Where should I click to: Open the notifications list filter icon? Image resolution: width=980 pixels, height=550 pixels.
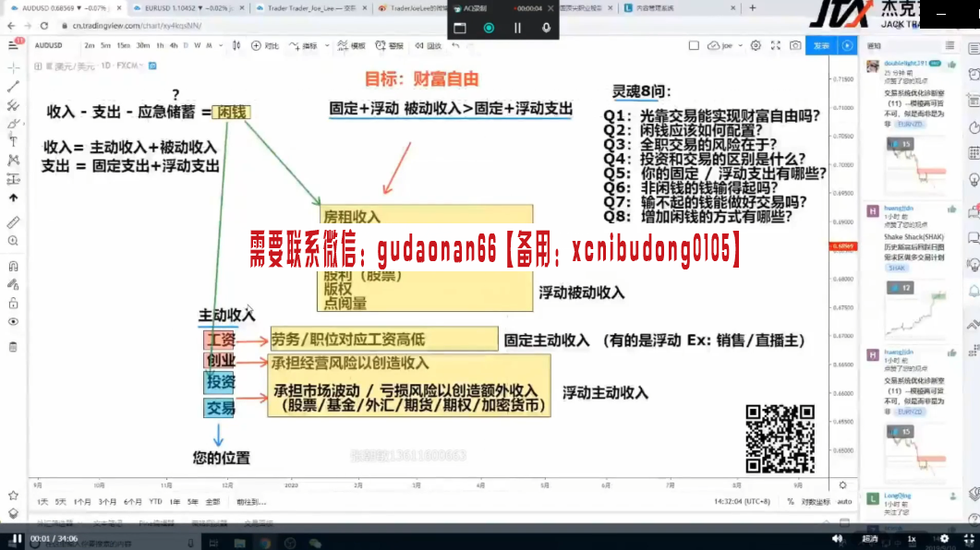point(950,45)
